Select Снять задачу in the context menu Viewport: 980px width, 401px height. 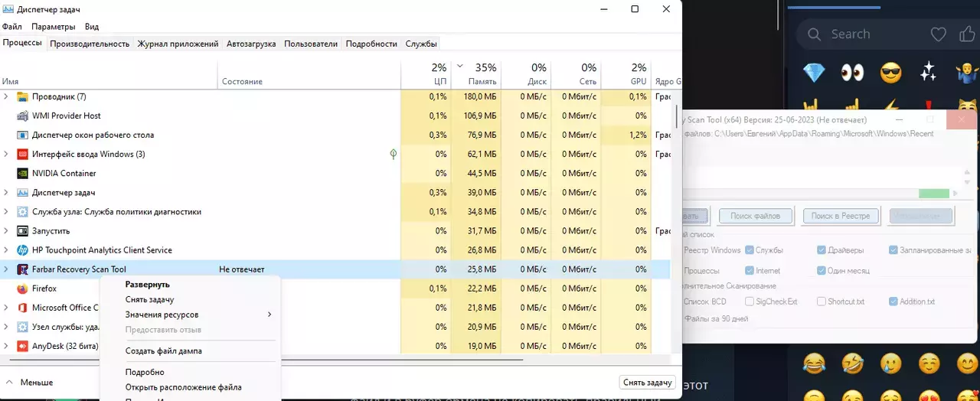click(x=190, y=299)
